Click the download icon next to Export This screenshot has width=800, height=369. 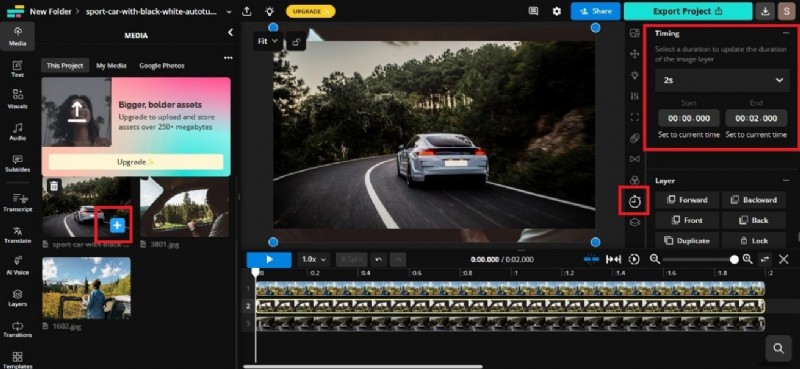point(764,11)
